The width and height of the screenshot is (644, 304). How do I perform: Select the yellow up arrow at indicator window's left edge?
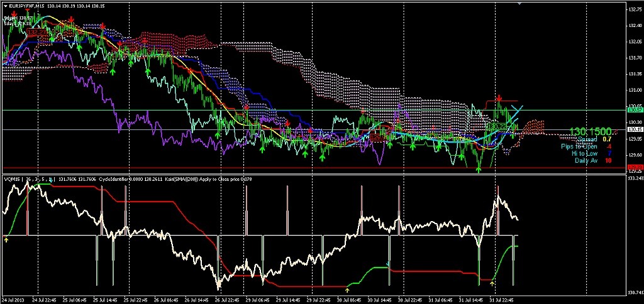point(6,239)
